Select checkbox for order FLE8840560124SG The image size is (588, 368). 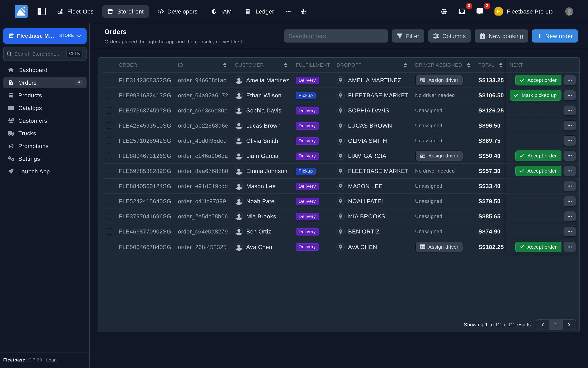[109, 186]
